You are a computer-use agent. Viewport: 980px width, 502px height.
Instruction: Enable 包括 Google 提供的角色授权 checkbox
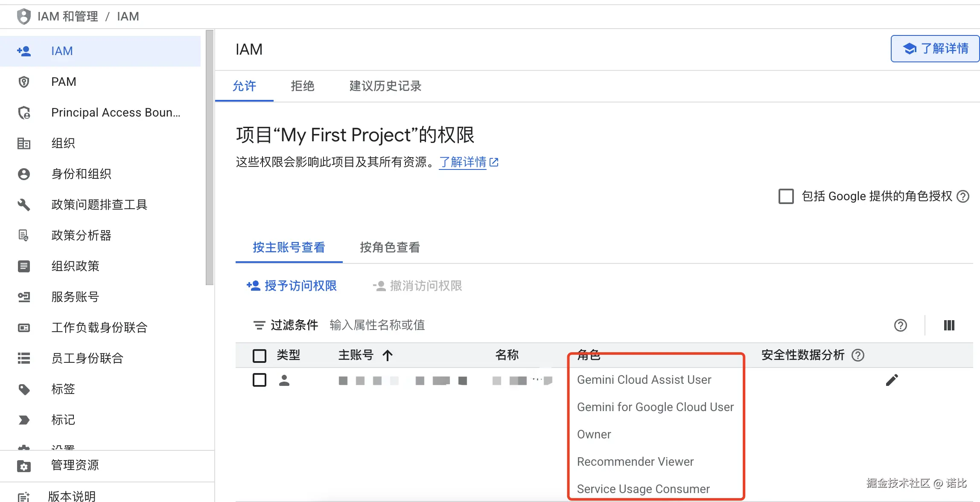786,196
